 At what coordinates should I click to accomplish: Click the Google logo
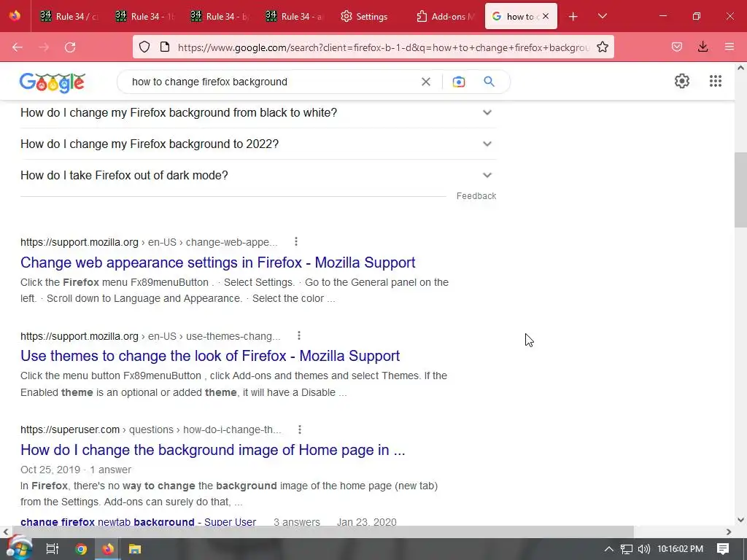pyautogui.click(x=53, y=82)
